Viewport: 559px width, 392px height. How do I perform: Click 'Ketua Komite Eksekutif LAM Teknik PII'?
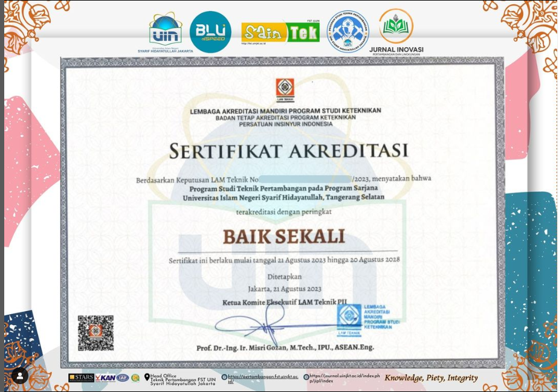285,302
